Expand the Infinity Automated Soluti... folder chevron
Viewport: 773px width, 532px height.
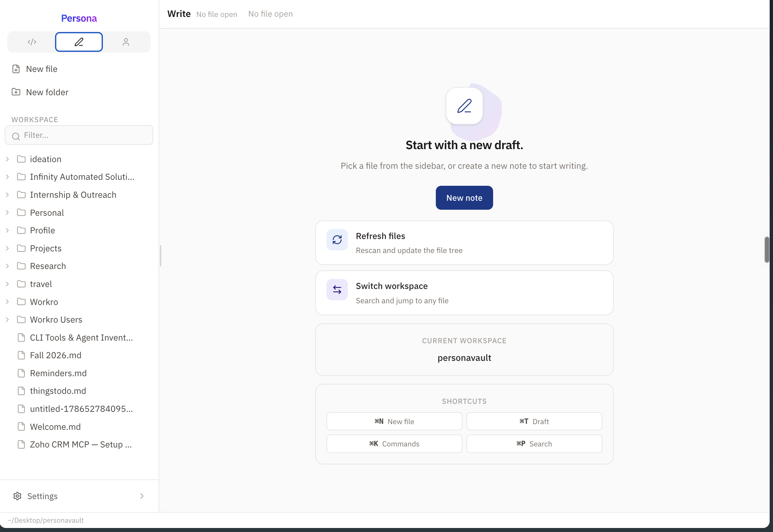click(7, 177)
